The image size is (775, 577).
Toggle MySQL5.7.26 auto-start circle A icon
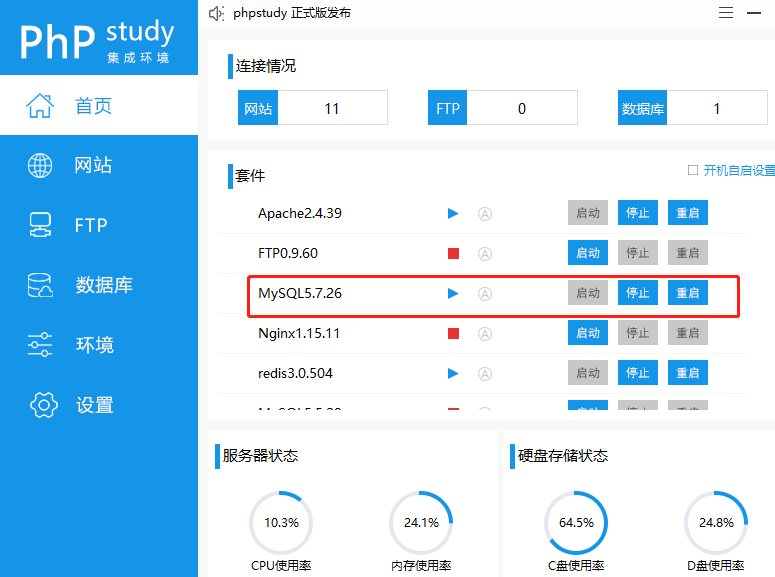click(485, 294)
